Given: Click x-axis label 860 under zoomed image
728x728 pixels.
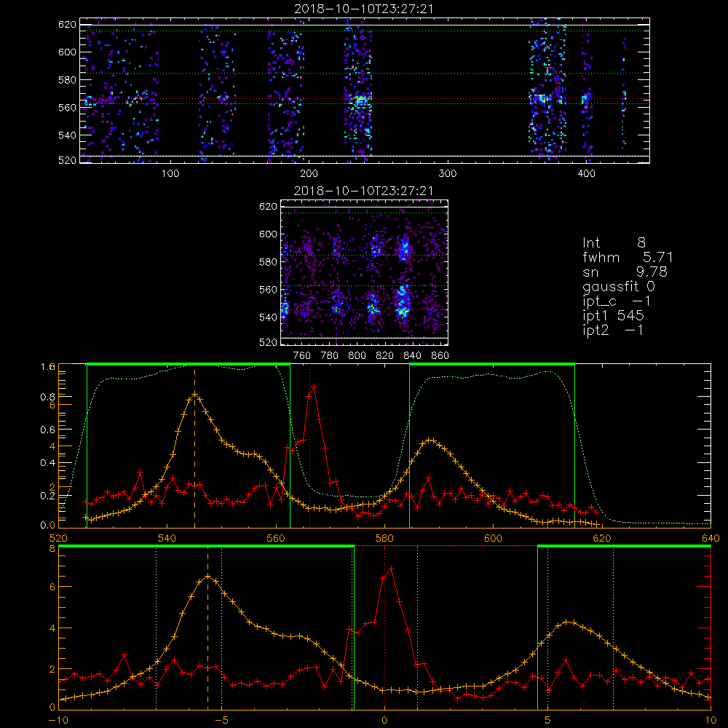Looking at the screenshot, I should point(440,356).
